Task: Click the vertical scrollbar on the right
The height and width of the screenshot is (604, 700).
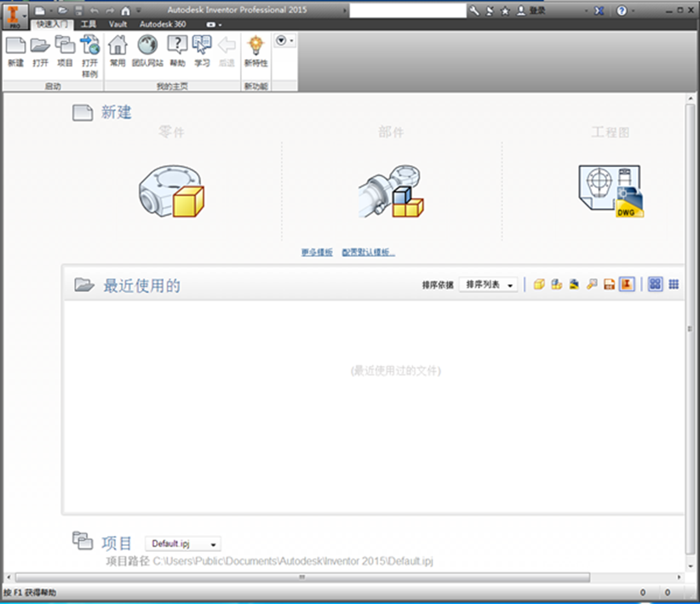Action: click(x=690, y=329)
